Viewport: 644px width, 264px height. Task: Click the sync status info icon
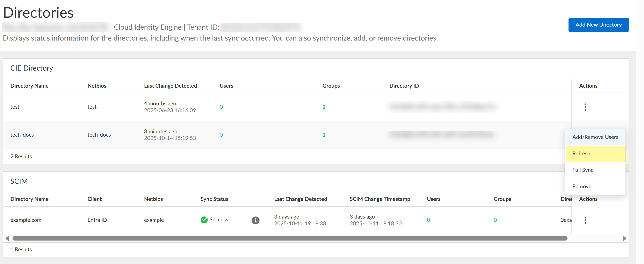click(255, 220)
